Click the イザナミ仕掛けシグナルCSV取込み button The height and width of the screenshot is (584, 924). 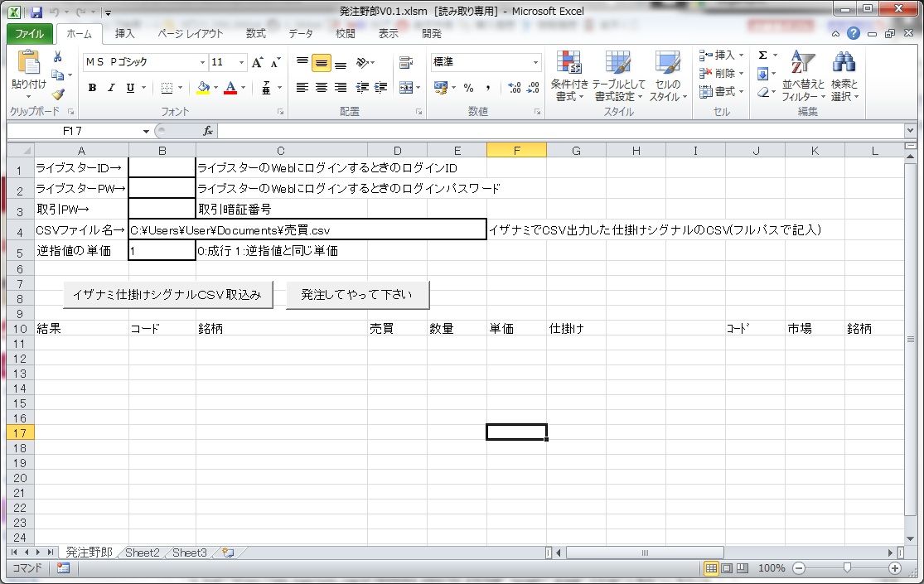tap(167, 295)
